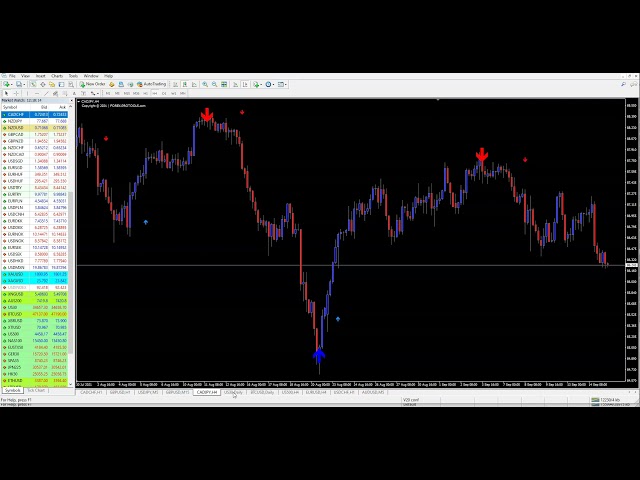Select CADCHF row in Market Watch

(x=16, y=115)
